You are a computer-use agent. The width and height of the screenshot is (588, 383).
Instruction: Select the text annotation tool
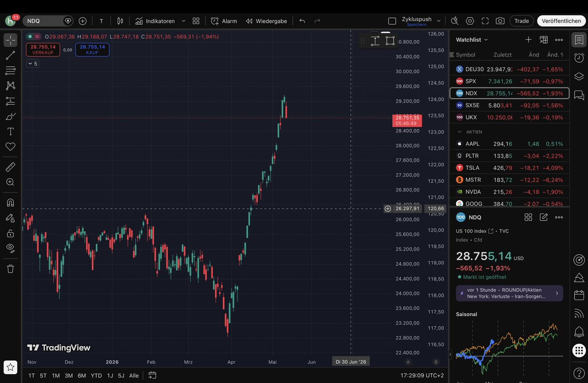(x=10, y=132)
